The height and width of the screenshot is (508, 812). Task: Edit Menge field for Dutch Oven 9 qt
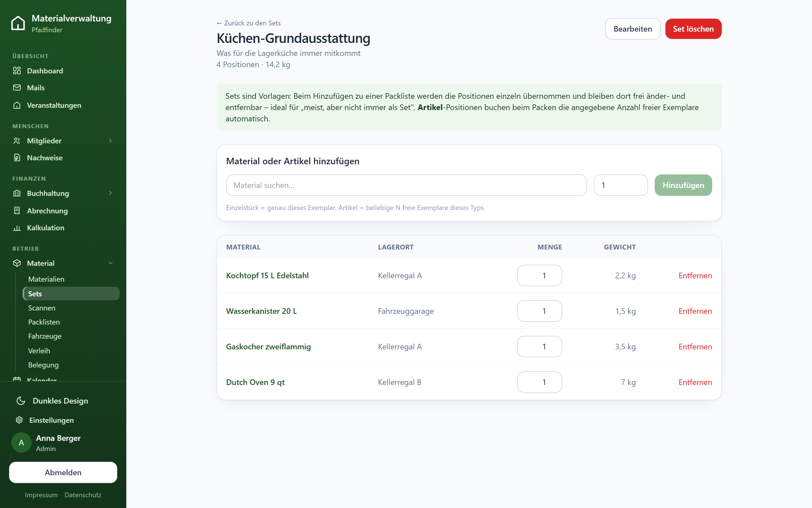[540, 382]
